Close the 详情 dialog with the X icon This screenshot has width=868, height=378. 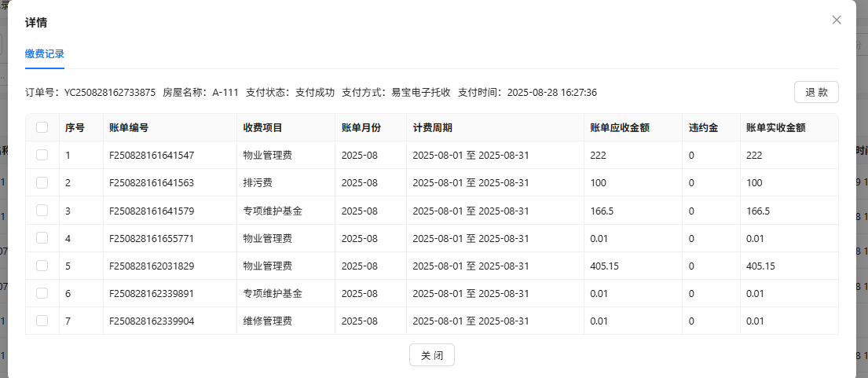(837, 20)
